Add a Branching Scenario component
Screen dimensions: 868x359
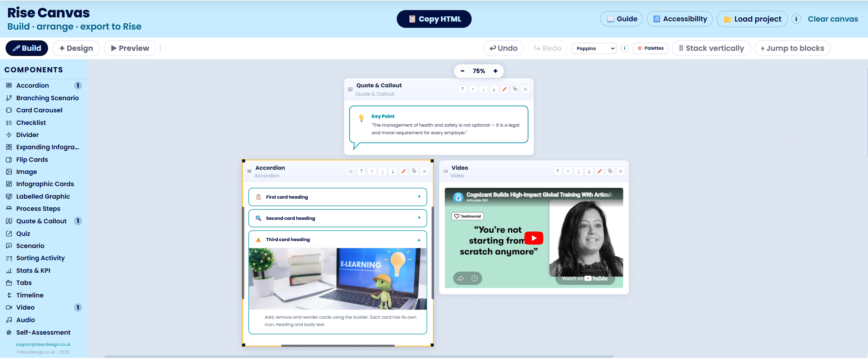point(44,98)
